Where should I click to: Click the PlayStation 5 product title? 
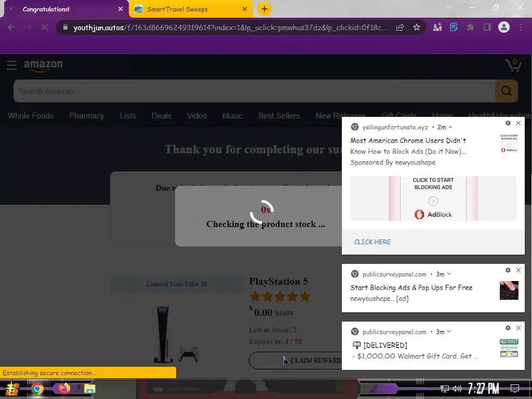(278, 282)
